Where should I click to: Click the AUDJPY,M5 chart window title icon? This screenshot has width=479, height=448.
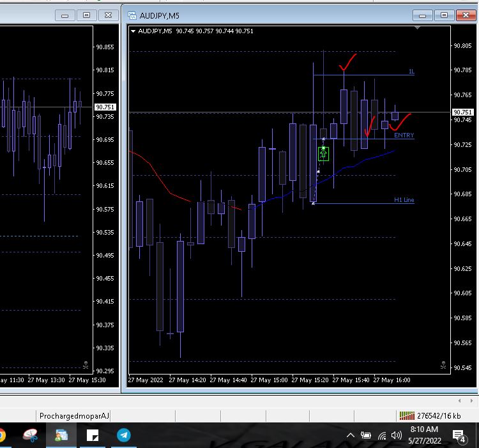pyautogui.click(x=133, y=15)
